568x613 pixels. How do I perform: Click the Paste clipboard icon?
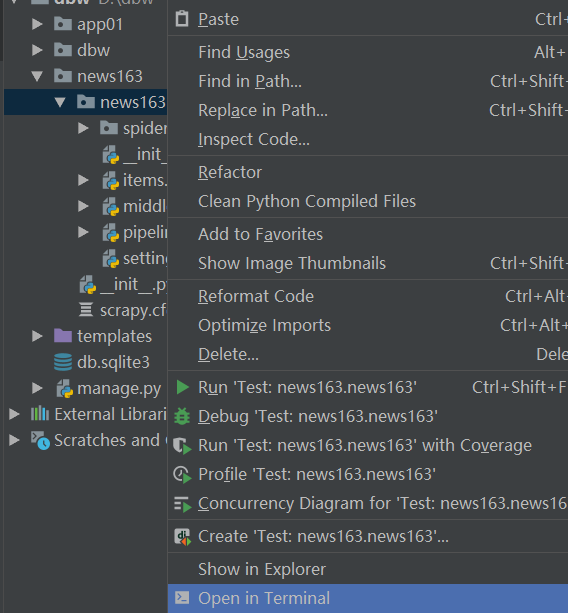point(182,19)
